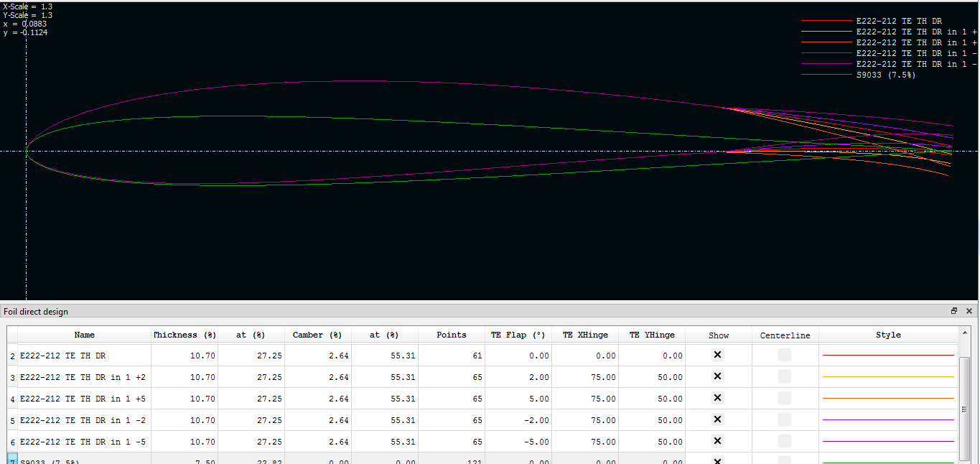This screenshot has height=464, width=980.
Task: Select the foil named E222-212 TE TH DR in 1 -5
Action: [83, 442]
